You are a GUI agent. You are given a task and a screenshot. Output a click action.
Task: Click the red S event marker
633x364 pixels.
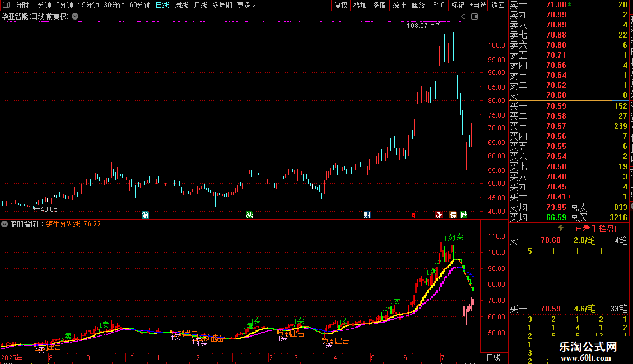point(413,216)
